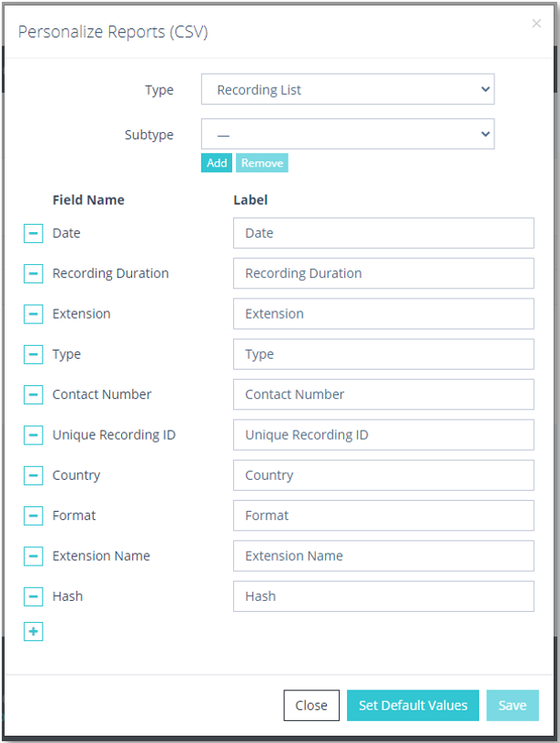Viewport: 560px width, 743px height.
Task: Edit the Country label input
Action: coord(383,474)
